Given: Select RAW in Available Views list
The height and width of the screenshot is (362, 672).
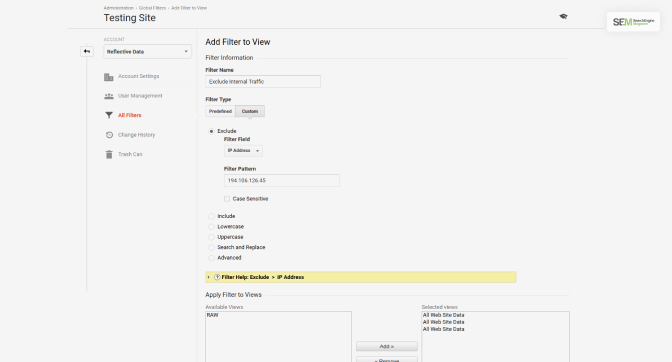Looking at the screenshot, I should 213,315.
